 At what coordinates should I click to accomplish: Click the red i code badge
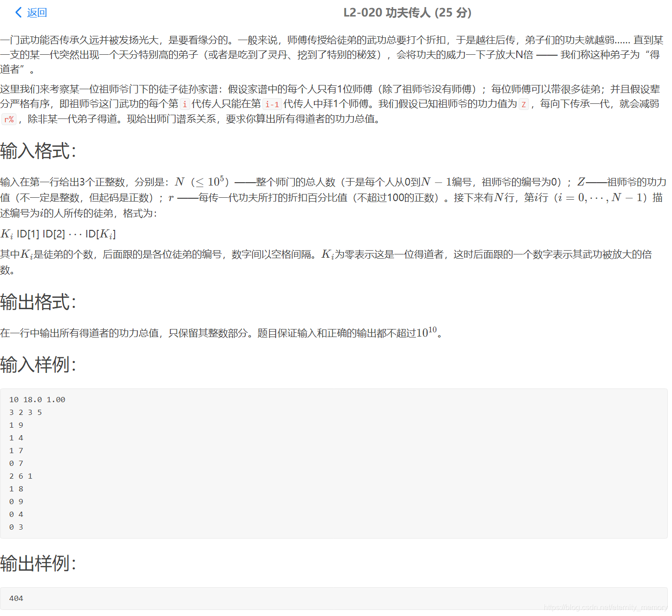coord(185,104)
